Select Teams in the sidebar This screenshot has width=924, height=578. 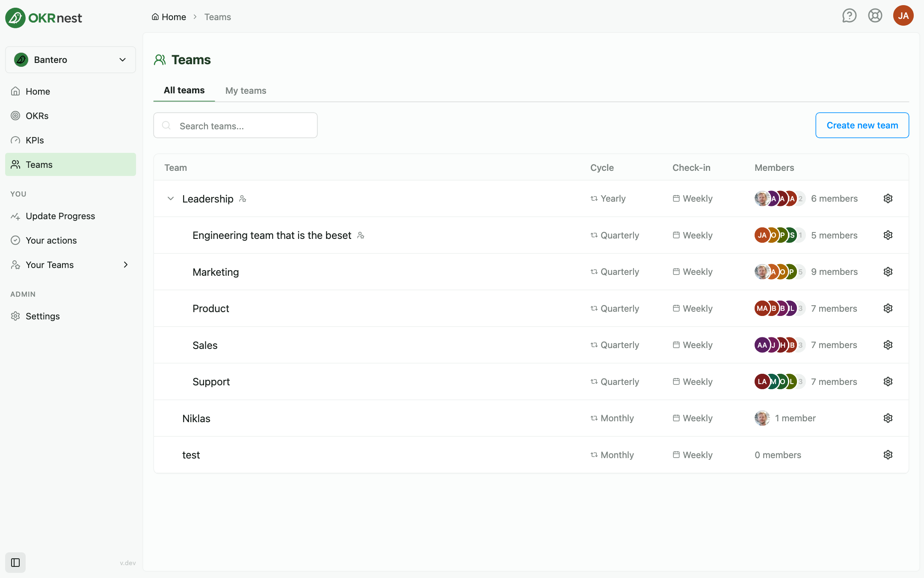[x=71, y=165]
